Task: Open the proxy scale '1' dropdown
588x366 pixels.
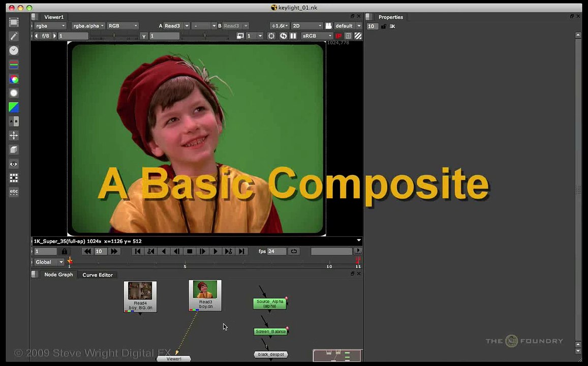Action: click(255, 36)
